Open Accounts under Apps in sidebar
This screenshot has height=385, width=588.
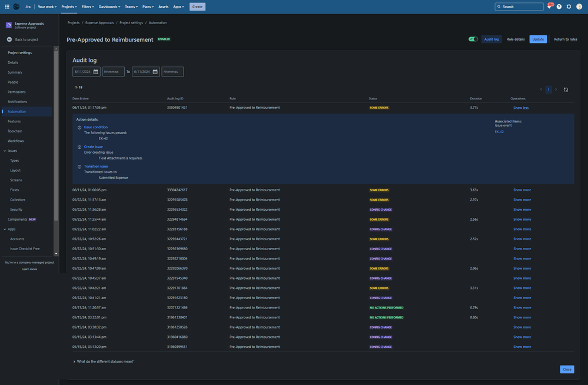tap(17, 239)
